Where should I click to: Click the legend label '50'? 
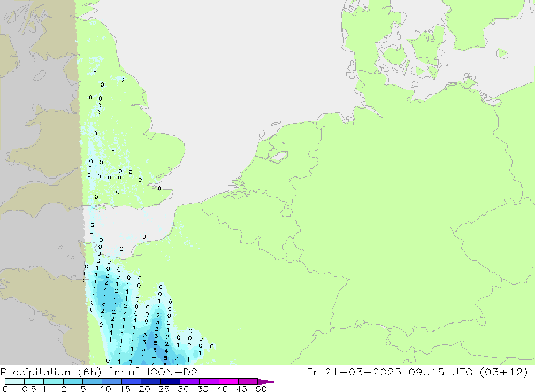pos(261,389)
